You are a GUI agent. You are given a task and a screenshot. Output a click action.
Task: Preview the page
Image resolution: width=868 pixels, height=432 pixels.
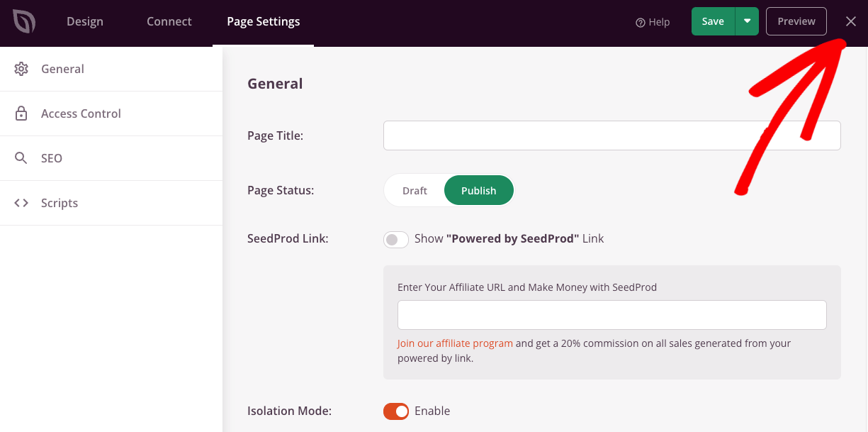point(796,21)
